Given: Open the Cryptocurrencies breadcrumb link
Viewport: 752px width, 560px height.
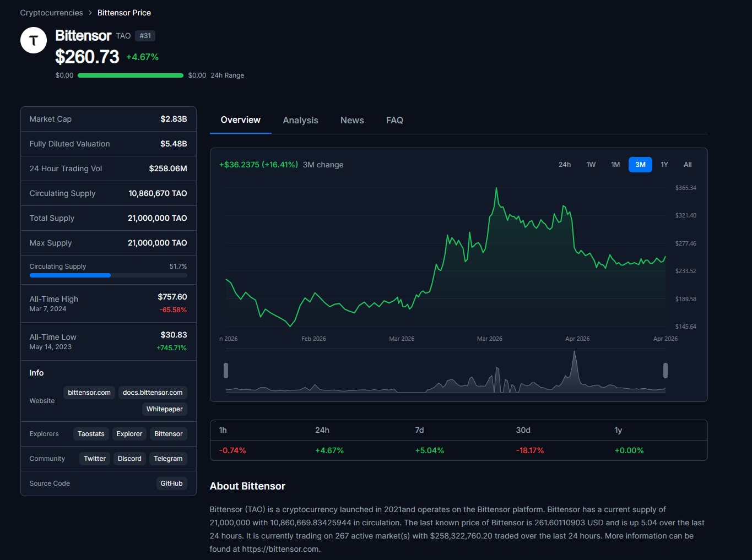Looking at the screenshot, I should pyautogui.click(x=51, y=13).
